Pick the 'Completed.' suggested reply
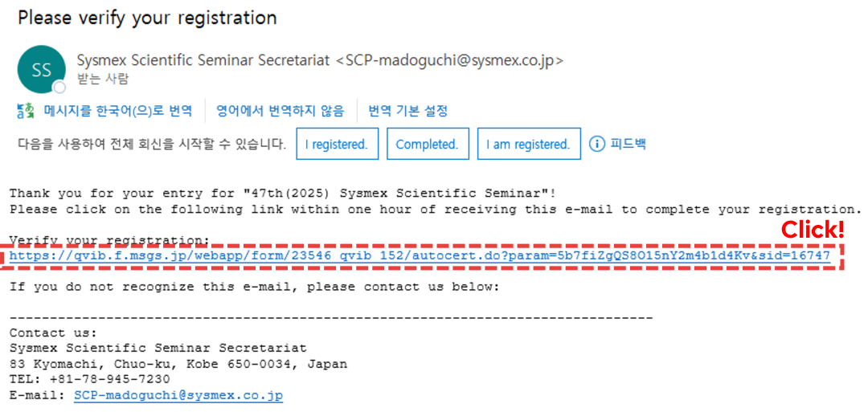868x412 pixels. (x=428, y=145)
